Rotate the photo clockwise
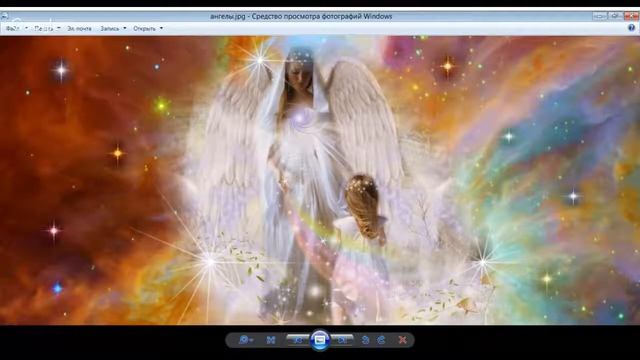This screenshot has width=640, height=360. (x=381, y=340)
